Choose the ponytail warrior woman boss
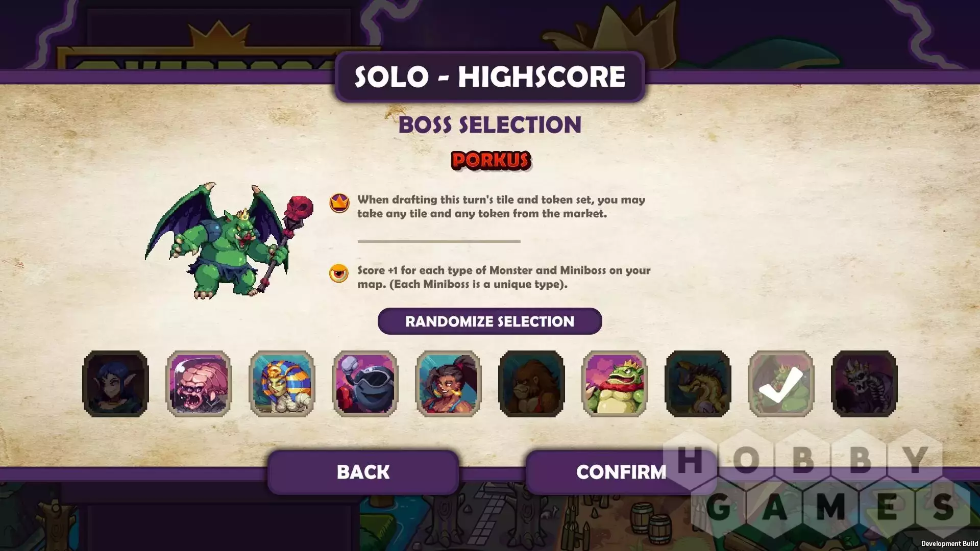The width and height of the screenshot is (980, 551). point(449,384)
